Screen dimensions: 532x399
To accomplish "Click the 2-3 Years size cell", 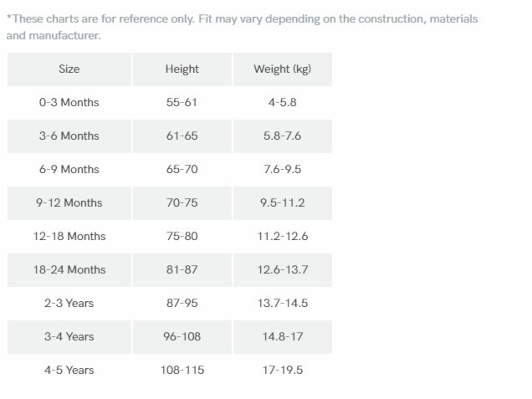I will (x=69, y=303).
